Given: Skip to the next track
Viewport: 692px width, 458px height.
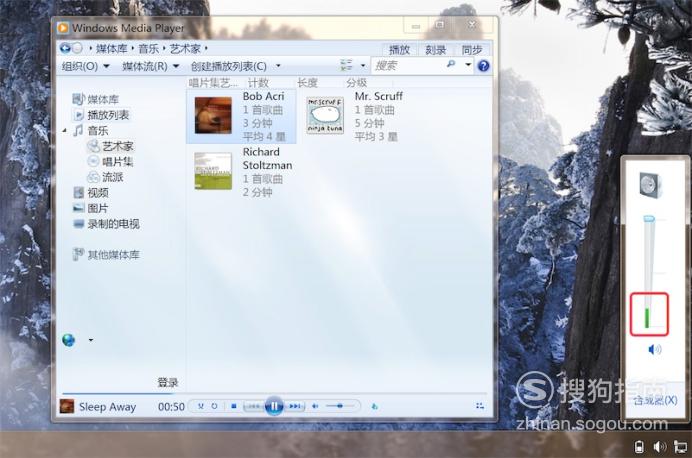Looking at the screenshot, I should pos(295,406).
